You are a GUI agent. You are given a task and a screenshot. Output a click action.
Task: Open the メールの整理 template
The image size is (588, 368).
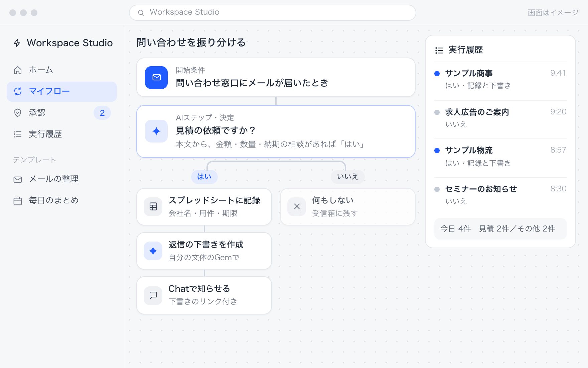pos(62,179)
